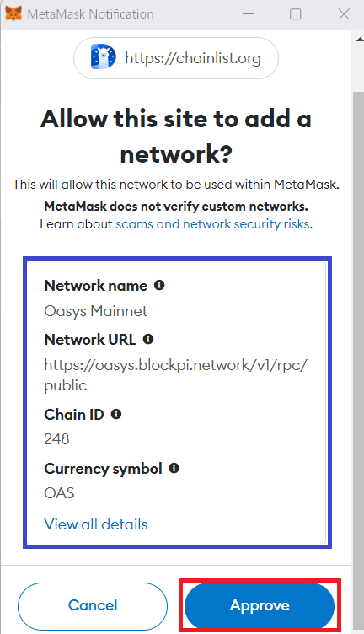Click info icon beside Currency symbol
The width and height of the screenshot is (364, 634).
(174, 468)
